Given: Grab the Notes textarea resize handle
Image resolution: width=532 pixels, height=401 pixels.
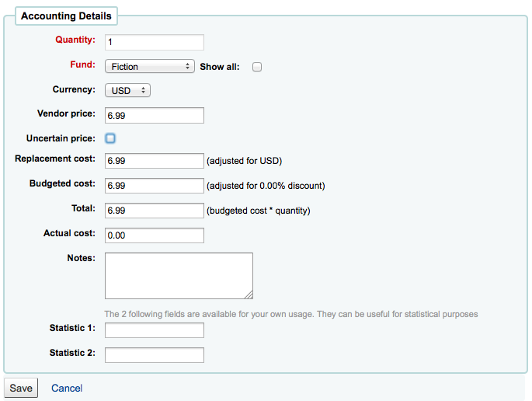Looking at the screenshot, I should 249,295.
